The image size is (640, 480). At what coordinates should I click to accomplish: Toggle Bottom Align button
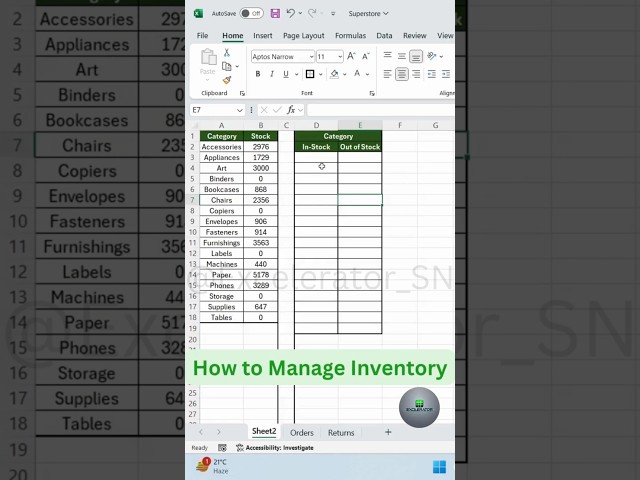416,56
